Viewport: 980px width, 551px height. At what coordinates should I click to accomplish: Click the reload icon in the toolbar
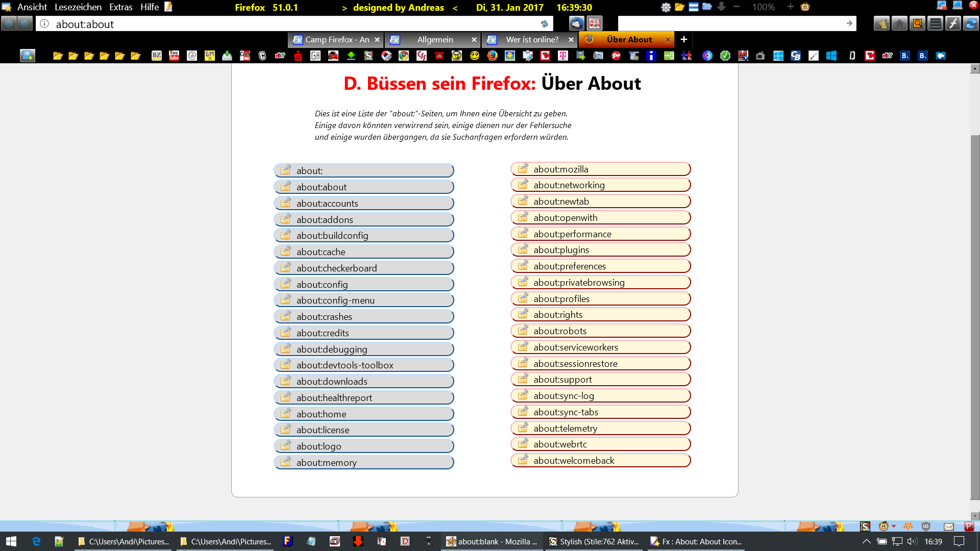(970, 23)
